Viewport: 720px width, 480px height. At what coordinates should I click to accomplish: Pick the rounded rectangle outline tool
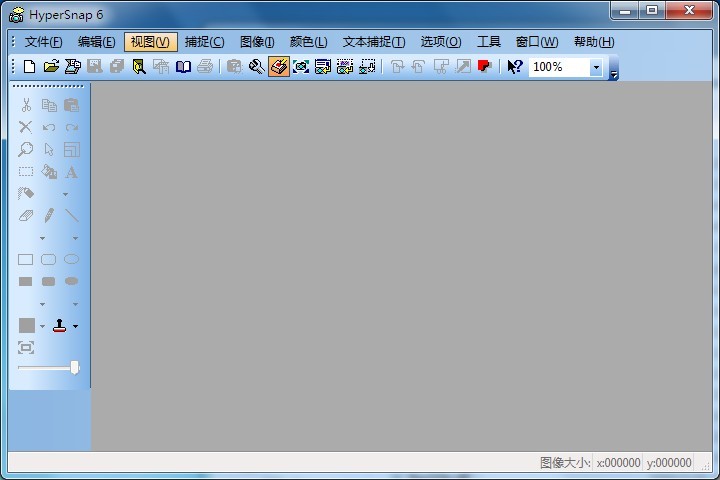click(x=48, y=259)
